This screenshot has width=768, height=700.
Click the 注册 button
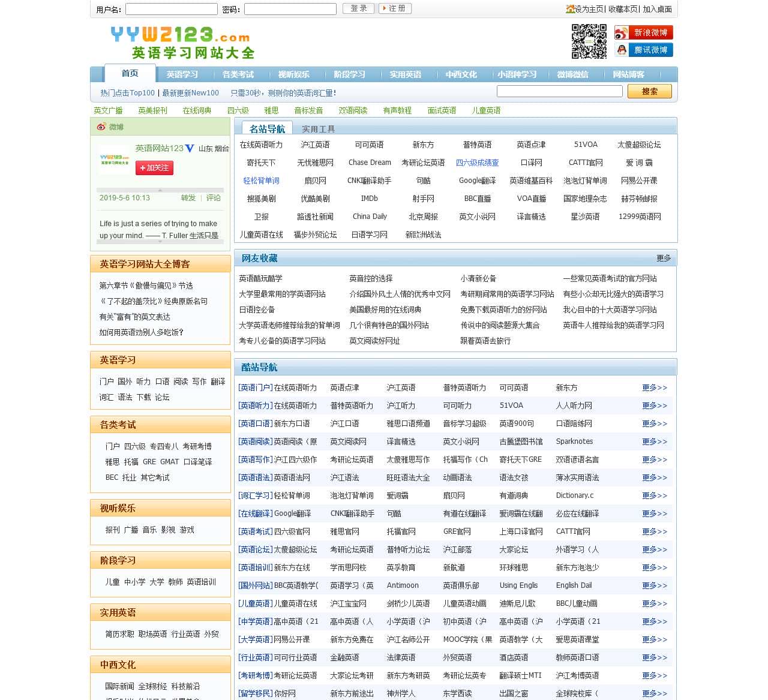[x=395, y=8]
